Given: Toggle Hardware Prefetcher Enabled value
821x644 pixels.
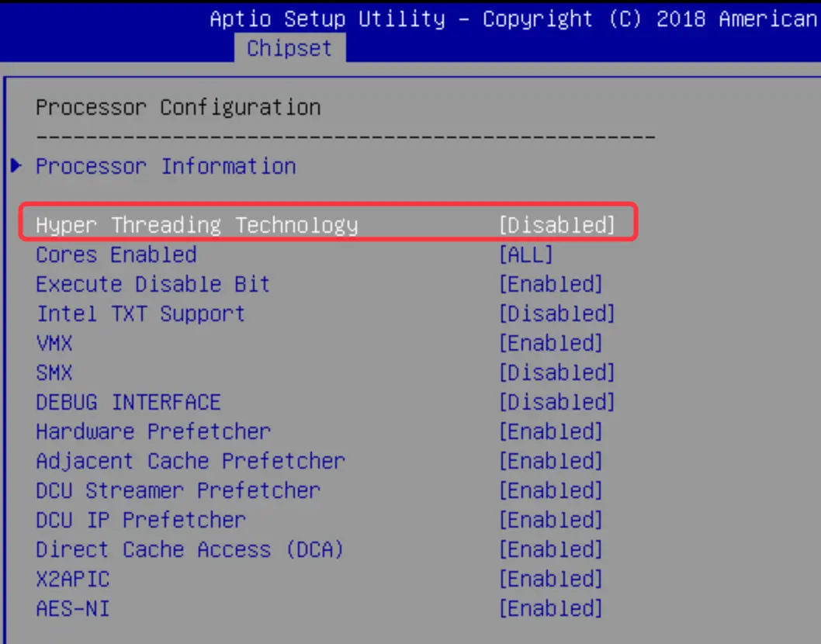Looking at the screenshot, I should click(550, 432).
